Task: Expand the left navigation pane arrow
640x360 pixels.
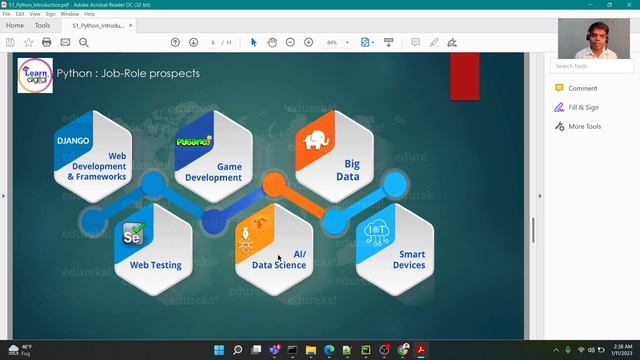Action: pyautogui.click(x=3, y=196)
